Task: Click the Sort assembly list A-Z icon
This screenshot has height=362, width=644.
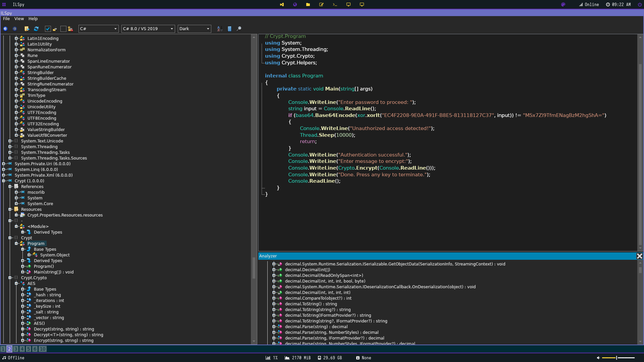Action: (x=220, y=29)
